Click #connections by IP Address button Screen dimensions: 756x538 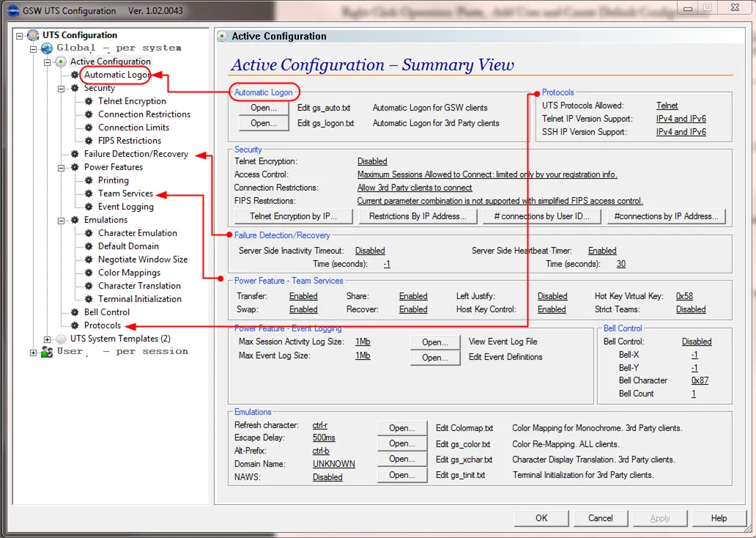pos(667,216)
